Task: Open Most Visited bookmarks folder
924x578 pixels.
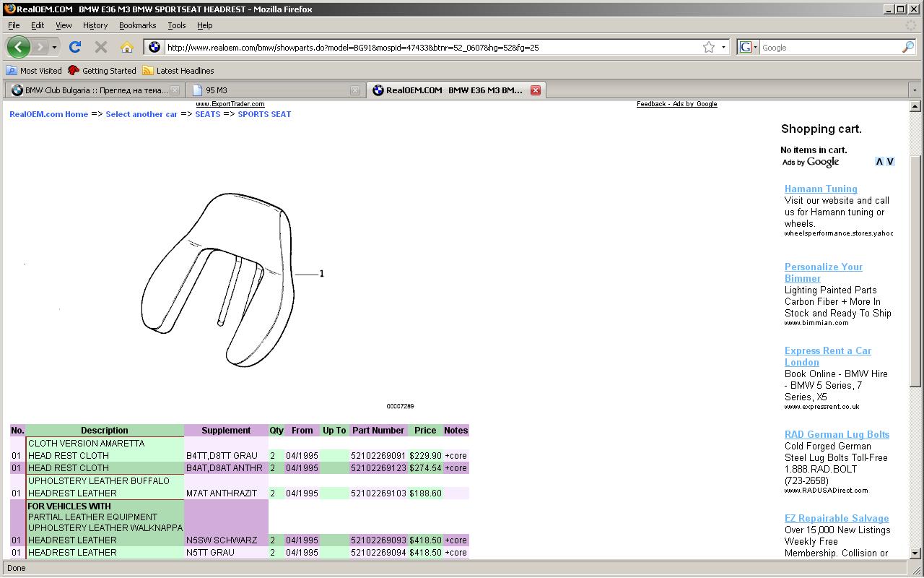Action: 34,71
